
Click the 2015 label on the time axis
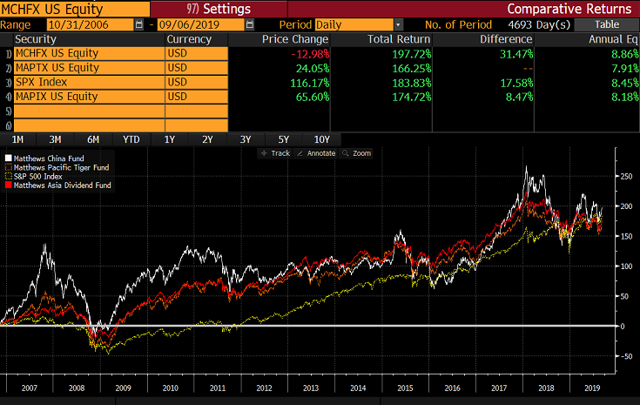pyautogui.click(x=405, y=387)
